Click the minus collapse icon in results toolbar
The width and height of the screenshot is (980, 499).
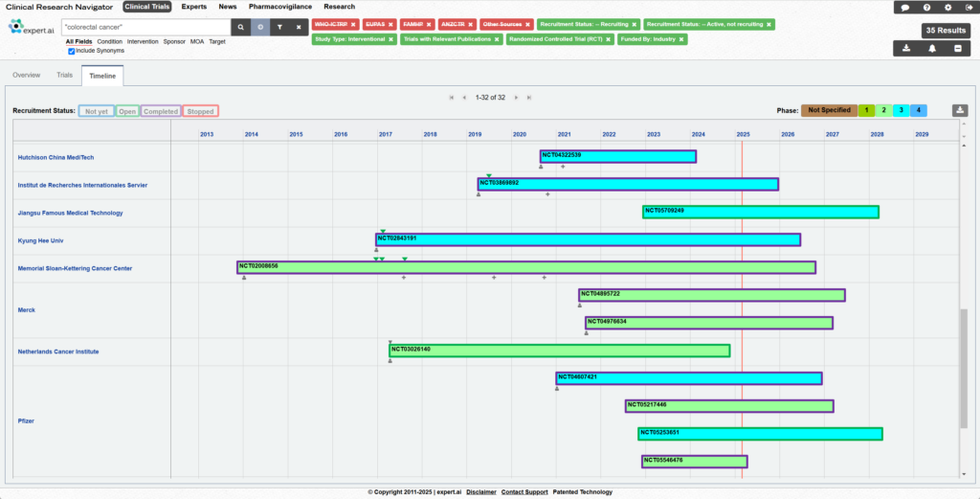[x=957, y=49]
